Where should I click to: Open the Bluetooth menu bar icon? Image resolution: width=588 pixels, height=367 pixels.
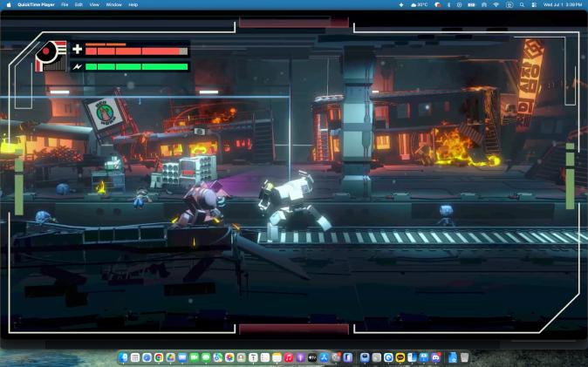[x=449, y=5]
